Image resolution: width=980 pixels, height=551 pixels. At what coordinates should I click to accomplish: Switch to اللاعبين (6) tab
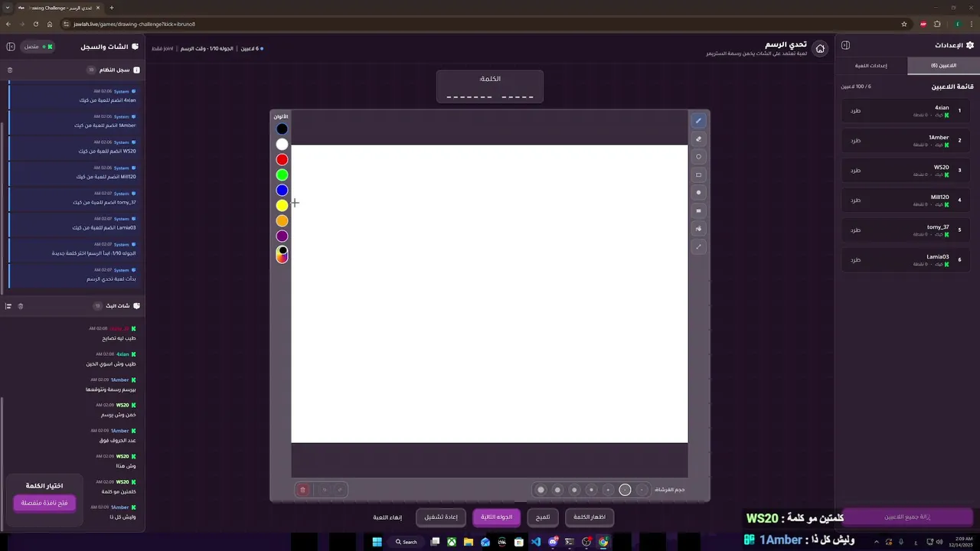click(x=943, y=66)
